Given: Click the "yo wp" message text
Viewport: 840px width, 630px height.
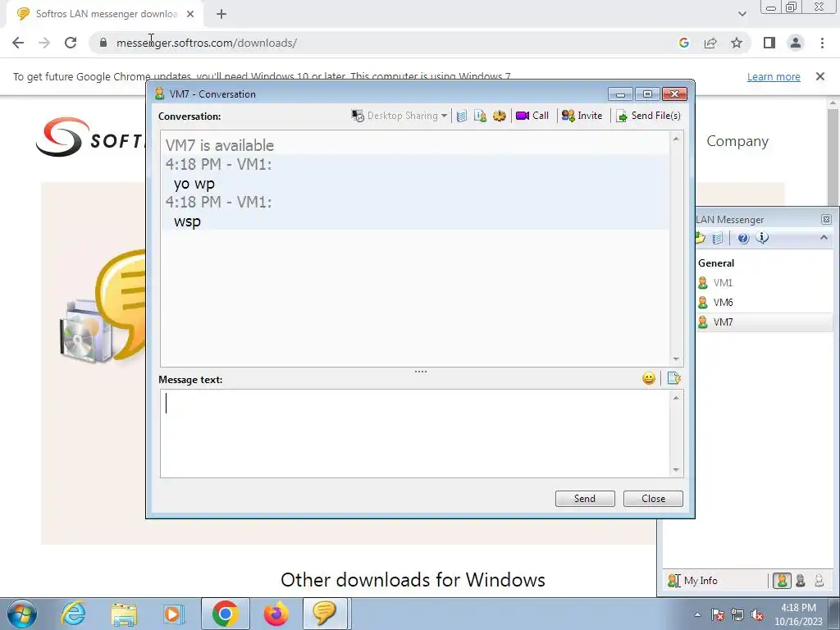Looking at the screenshot, I should point(194,183).
